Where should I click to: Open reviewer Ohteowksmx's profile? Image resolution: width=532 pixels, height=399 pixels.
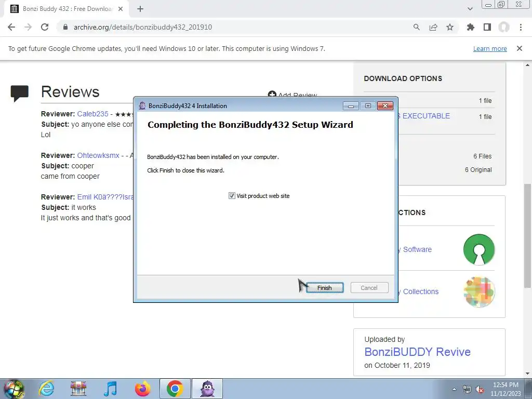pyautogui.click(x=98, y=155)
